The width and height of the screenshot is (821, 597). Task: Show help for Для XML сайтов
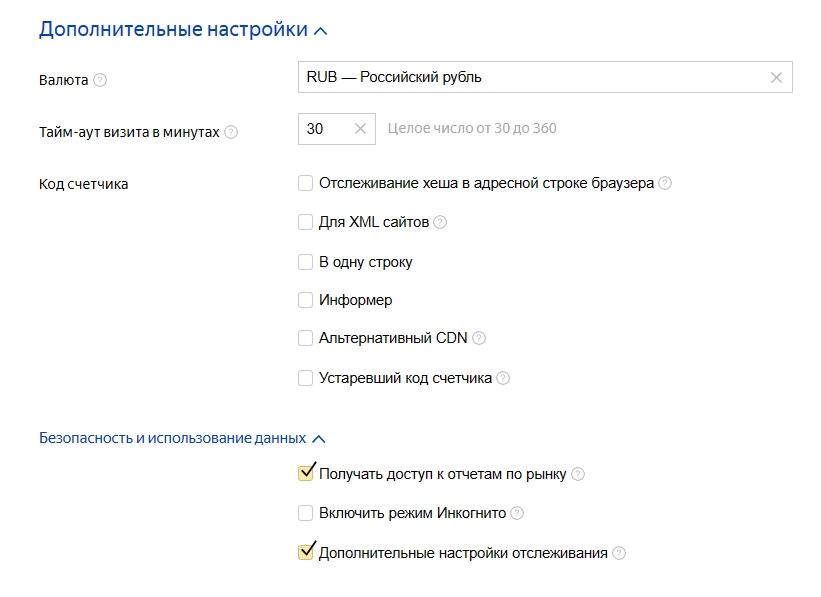[440, 222]
